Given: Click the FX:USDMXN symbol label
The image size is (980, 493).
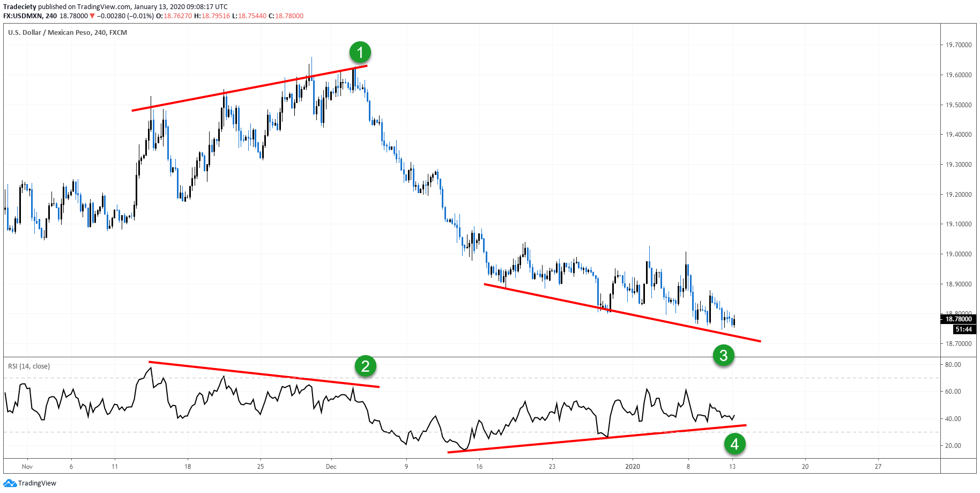Looking at the screenshot, I should point(23,16).
